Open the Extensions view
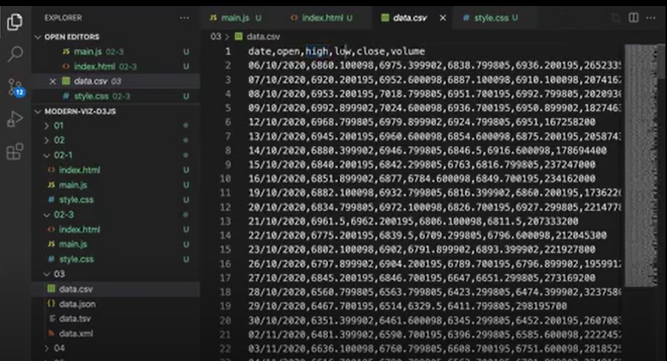The height and width of the screenshot is (361, 667). coord(15,152)
